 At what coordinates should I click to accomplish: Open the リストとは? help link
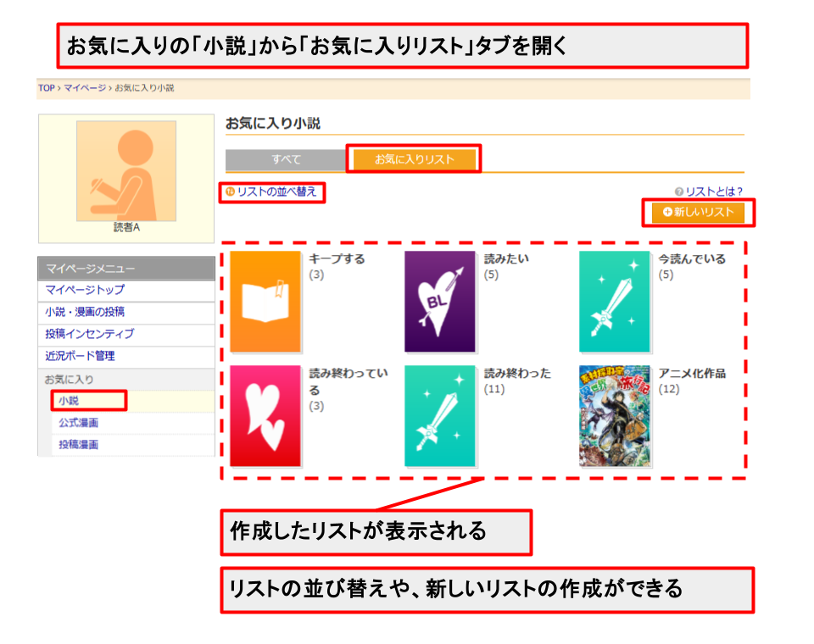[716, 192]
